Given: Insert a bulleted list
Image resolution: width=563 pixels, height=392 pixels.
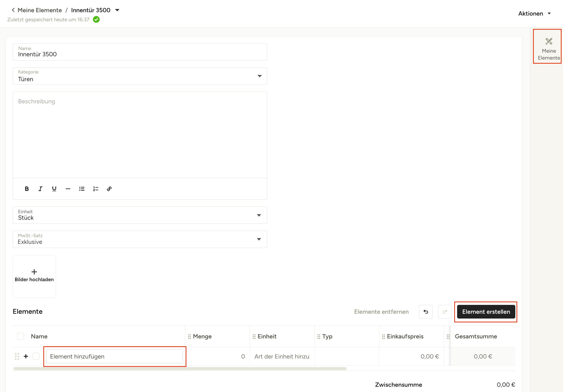Looking at the screenshot, I should pyautogui.click(x=82, y=189).
